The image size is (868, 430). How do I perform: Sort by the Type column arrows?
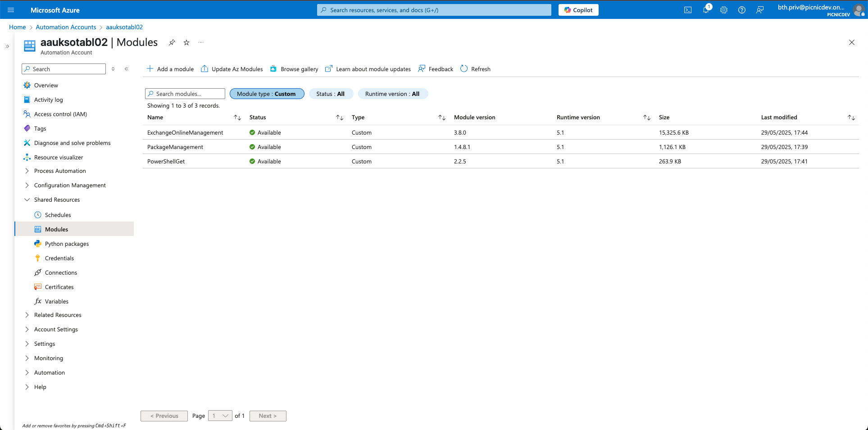click(442, 118)
